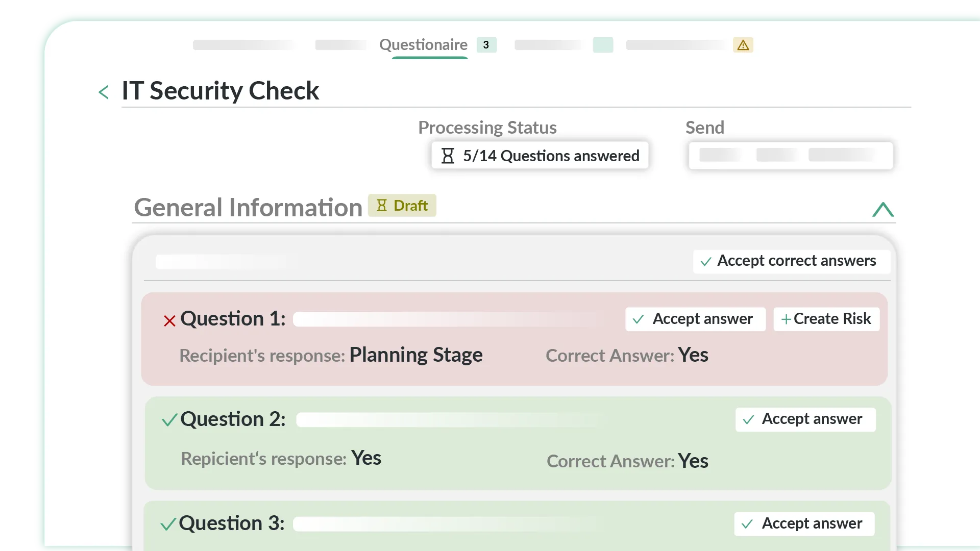Click Accept correct answers button
The image size is (980, 551).
[x=791, y=261]
